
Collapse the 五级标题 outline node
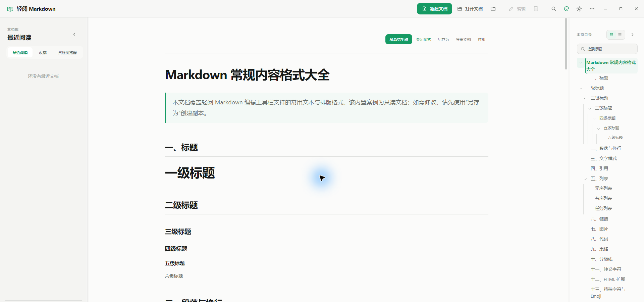[x=598, y=128]
